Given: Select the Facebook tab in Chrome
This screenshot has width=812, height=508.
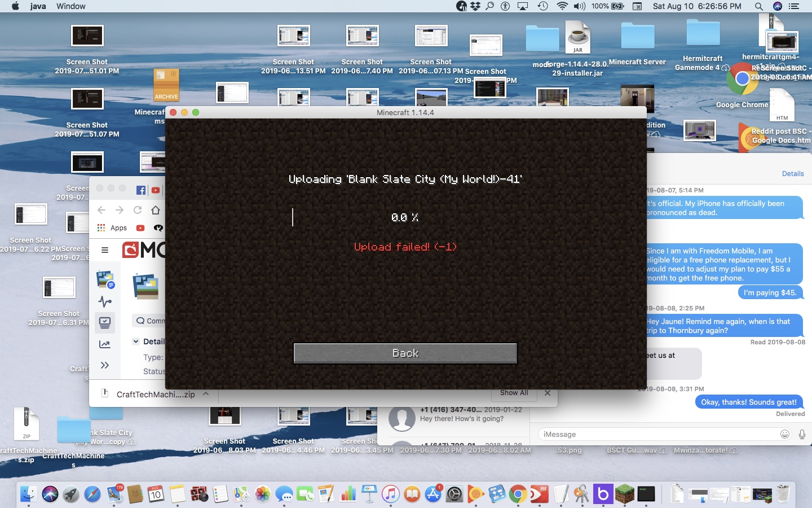Looking at the screenshot, I should click(x=141, y=190).
